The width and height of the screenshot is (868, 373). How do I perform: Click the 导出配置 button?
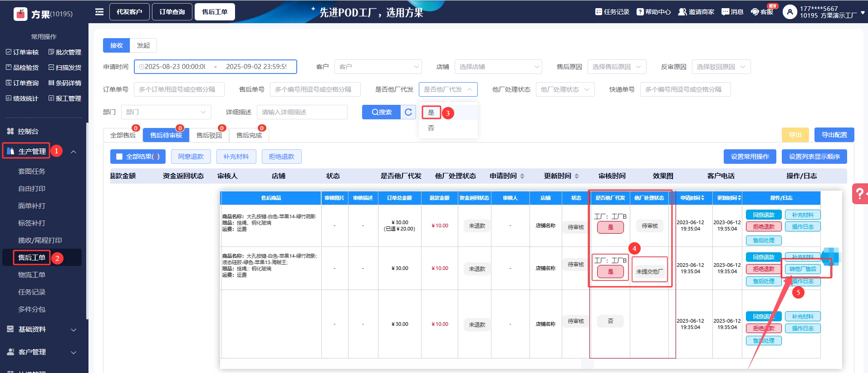point(834,135)
